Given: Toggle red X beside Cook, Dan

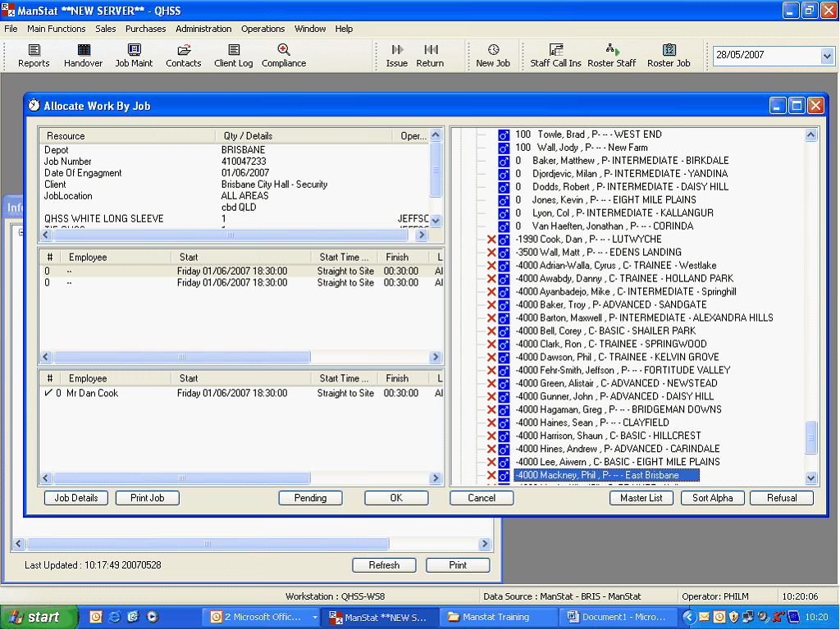Looking at the screenshot, I should (492, 240).
